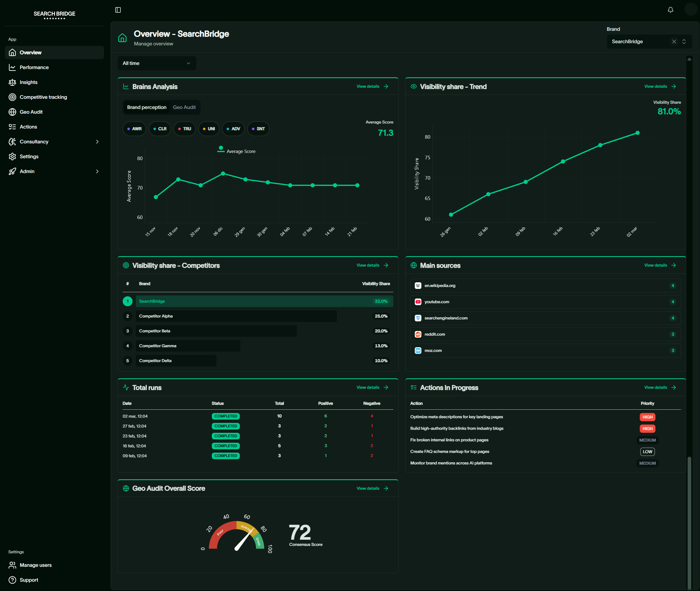700x591 pixels.
Task: Switch to the Geo Audit tab
Action: click(184, 107)
